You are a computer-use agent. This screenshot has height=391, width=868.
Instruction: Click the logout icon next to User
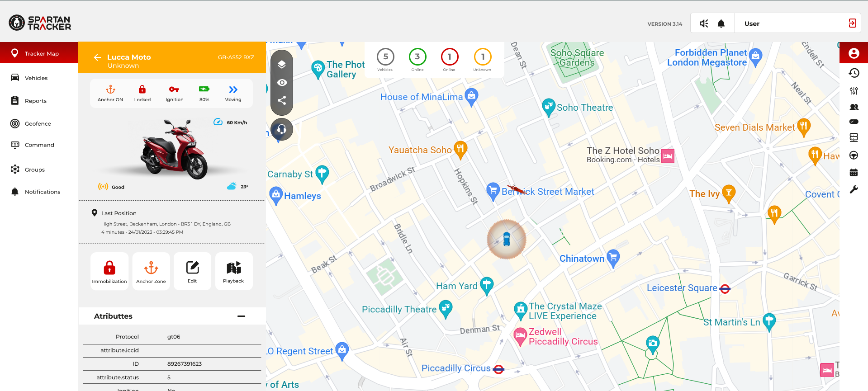(852, 23)
